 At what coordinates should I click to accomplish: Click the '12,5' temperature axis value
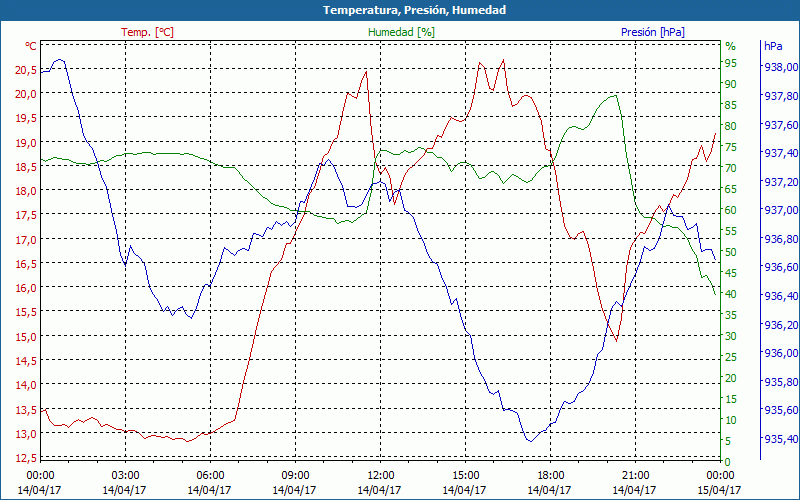tap(26, 457)
